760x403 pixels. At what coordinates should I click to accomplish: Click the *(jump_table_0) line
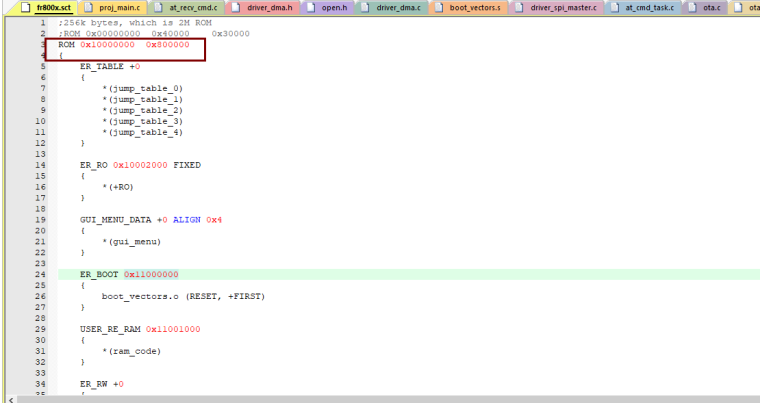(142, 88)
